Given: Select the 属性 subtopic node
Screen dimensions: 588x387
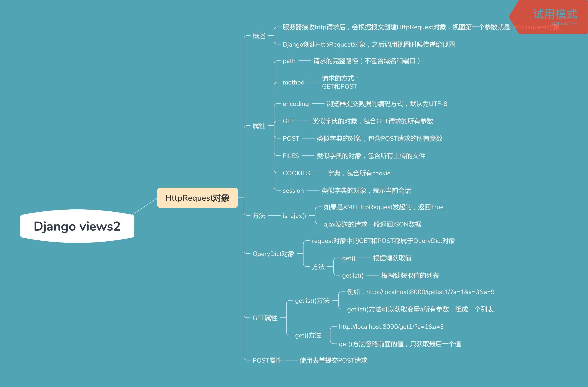Looking at the screenshot, I should coord(259,126).
